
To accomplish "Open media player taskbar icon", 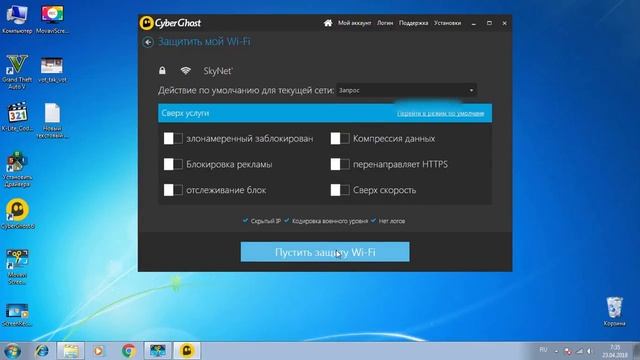I will point(98,351).
